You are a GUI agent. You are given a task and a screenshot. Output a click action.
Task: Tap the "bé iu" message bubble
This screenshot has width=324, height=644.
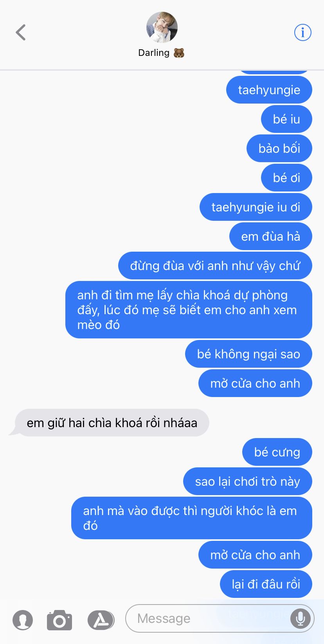tap(286, 119)
